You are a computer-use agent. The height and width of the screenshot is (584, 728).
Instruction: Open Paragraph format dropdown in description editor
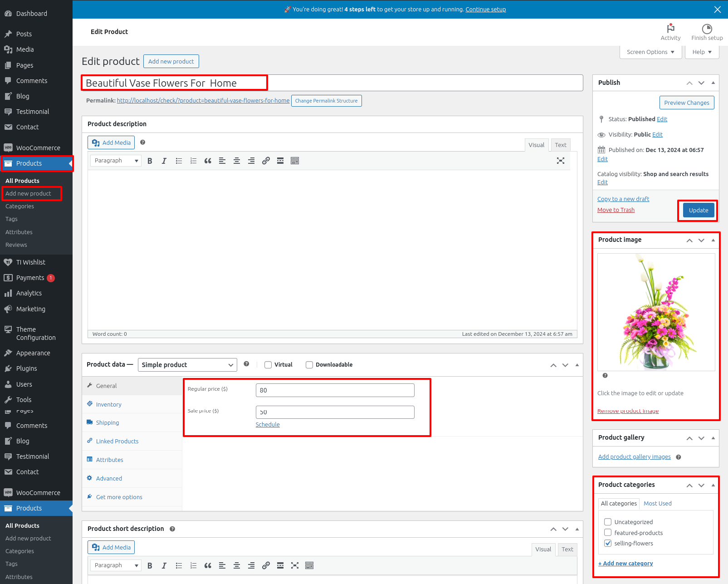coord(116,161)
